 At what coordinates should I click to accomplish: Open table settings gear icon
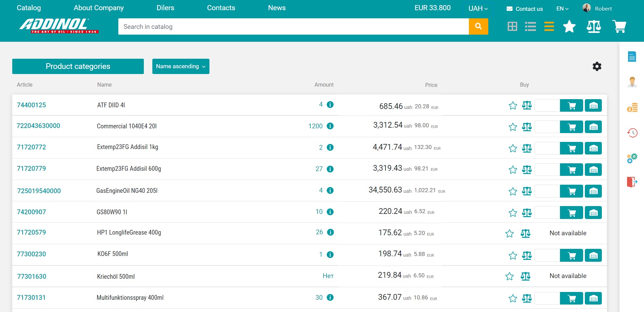597,66
